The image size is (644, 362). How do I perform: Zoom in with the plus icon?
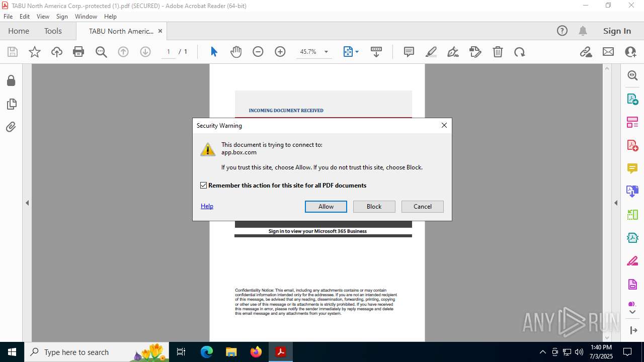point(280,52)
